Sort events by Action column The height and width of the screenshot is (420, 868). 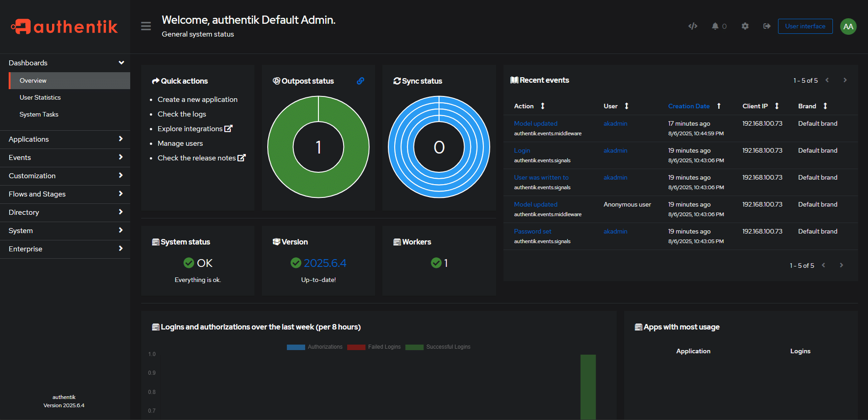pyautogui.click(x=543, y=106)
